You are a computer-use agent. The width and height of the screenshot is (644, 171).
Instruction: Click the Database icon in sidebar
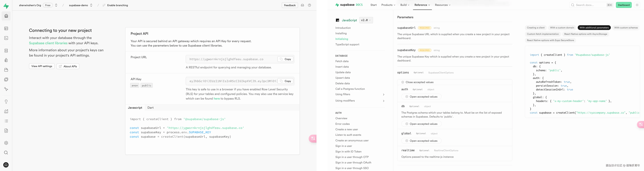(x=6, y=51)
